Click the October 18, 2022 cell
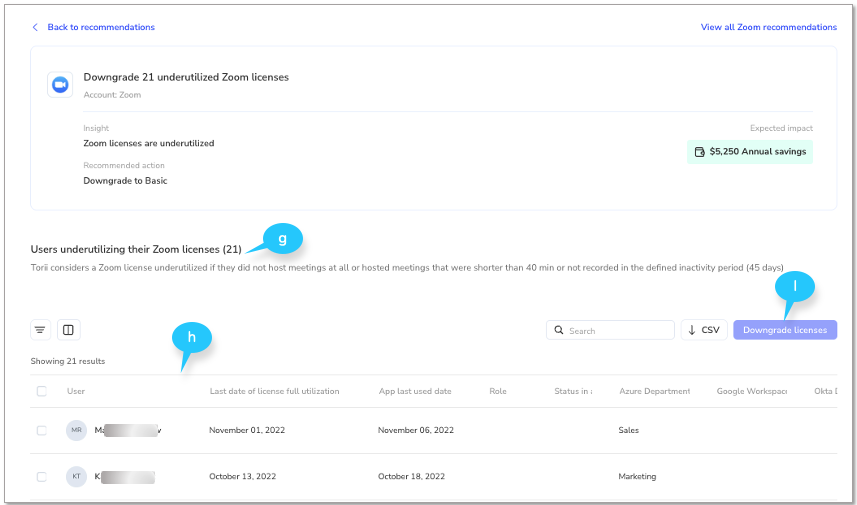This screenshot has height=505, width=857. pos(412,477)
